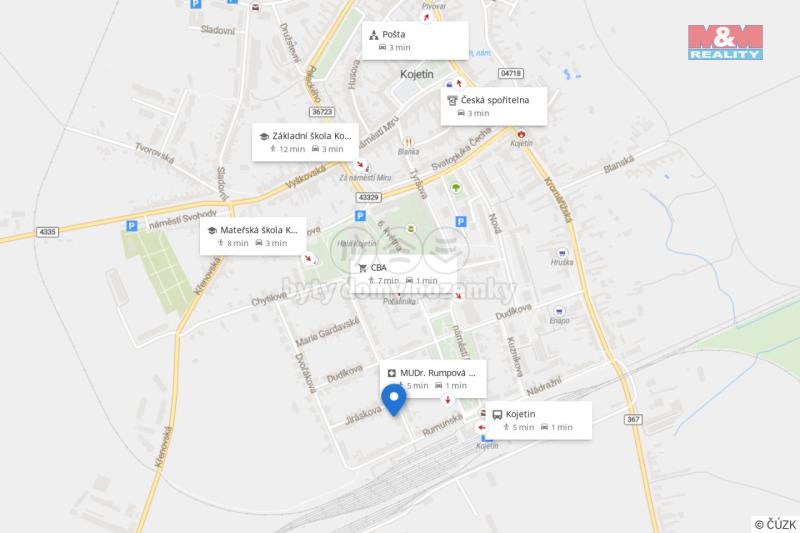
Task: Click the Kojetín fire station icon
Action: pos(521,134)
